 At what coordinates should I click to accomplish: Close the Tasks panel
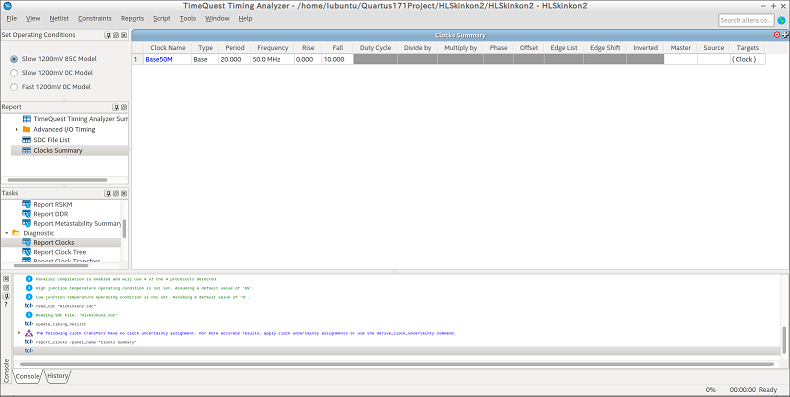124,193
